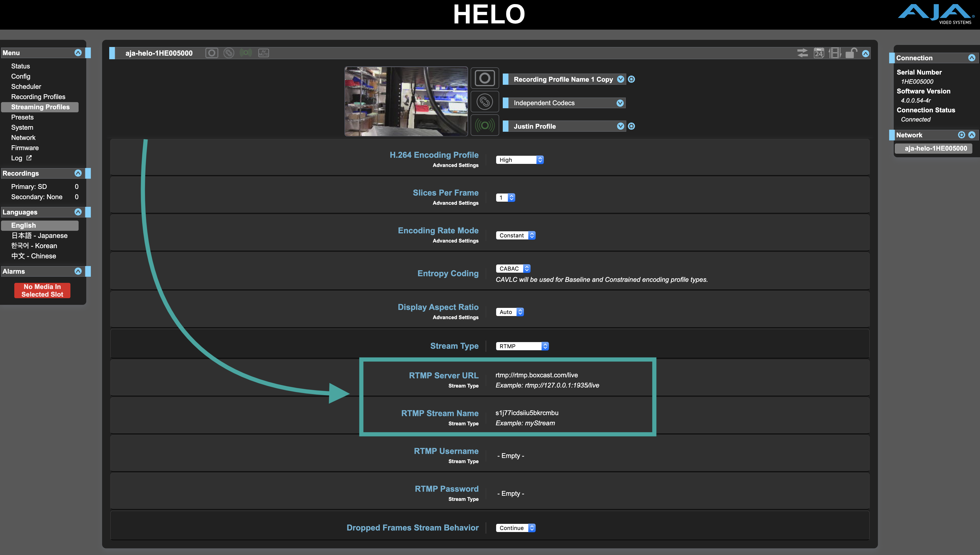Click the large stream button beside the preview
This screenshot has height=555, width=980.
[x=484, y=125]
